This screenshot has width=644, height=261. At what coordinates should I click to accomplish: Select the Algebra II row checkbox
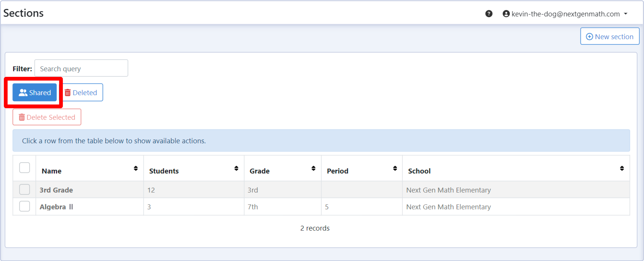click(x=25, y=206)
